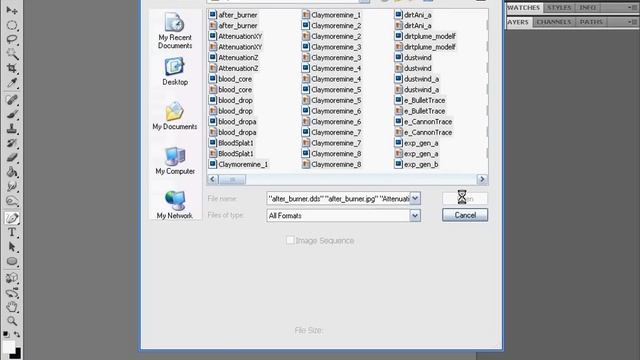640x360 pixels.
Task: Select the Zoom magnifier tool
Action: (x=12, y=321)
